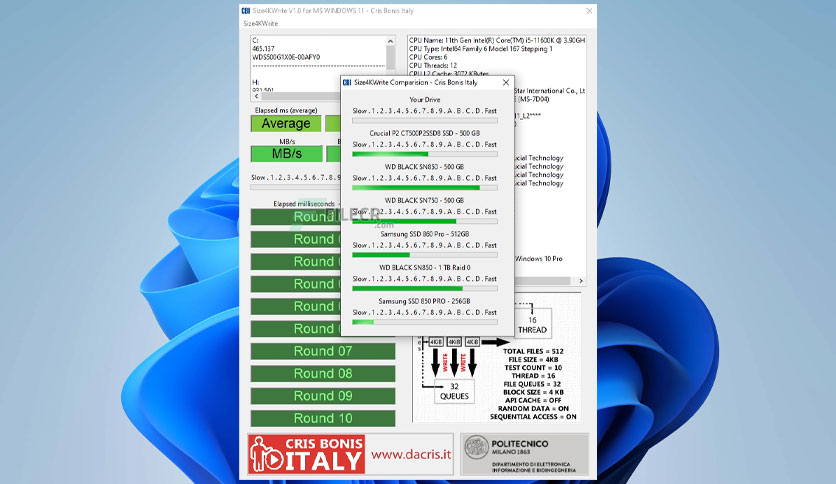The image size is (836, 484).
Task: Select the H: drive entry
Action: (256, 83)
